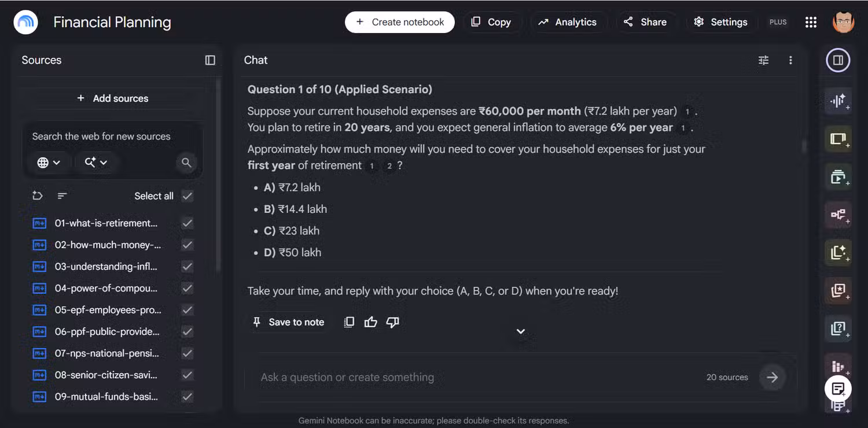This screenshot has height=428, width=868.
Task: Open the web source type dropdown
Action: [x=49, y=163]
